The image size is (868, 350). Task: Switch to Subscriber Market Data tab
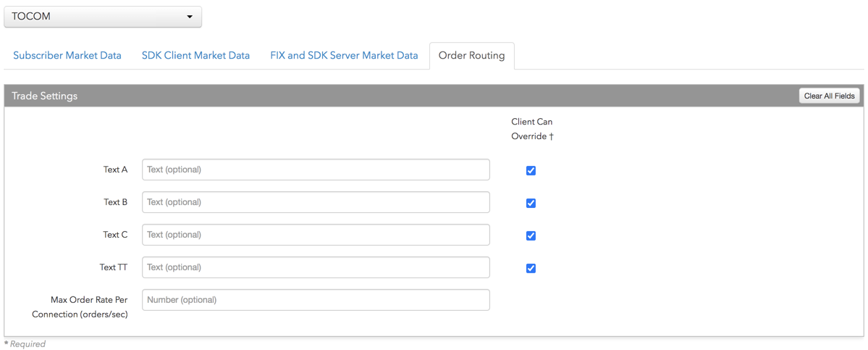click(x=67, y=55)
